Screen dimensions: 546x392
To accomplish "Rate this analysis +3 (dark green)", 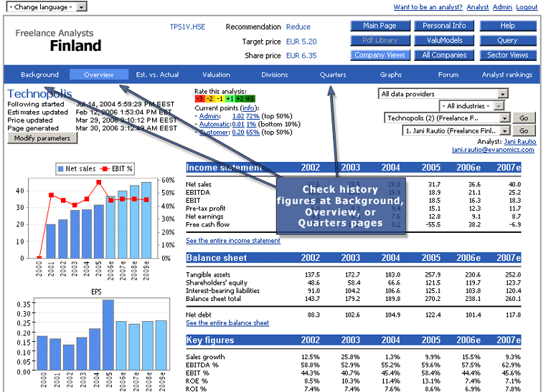I will pyautogui.click(x=250, y=99).
